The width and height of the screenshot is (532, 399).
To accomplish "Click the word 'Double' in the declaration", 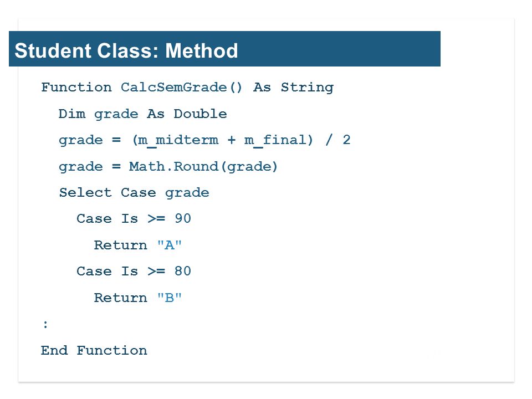I will point(200,114).
